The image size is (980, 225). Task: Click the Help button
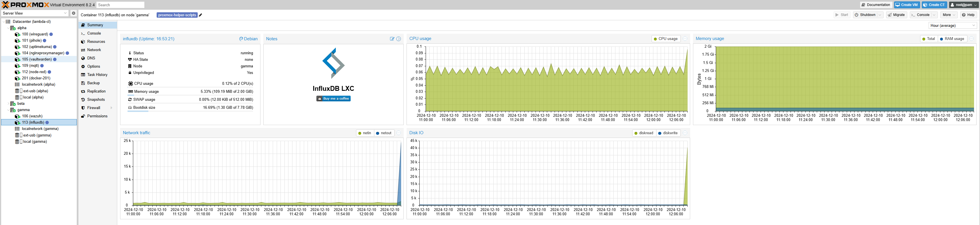968,15
